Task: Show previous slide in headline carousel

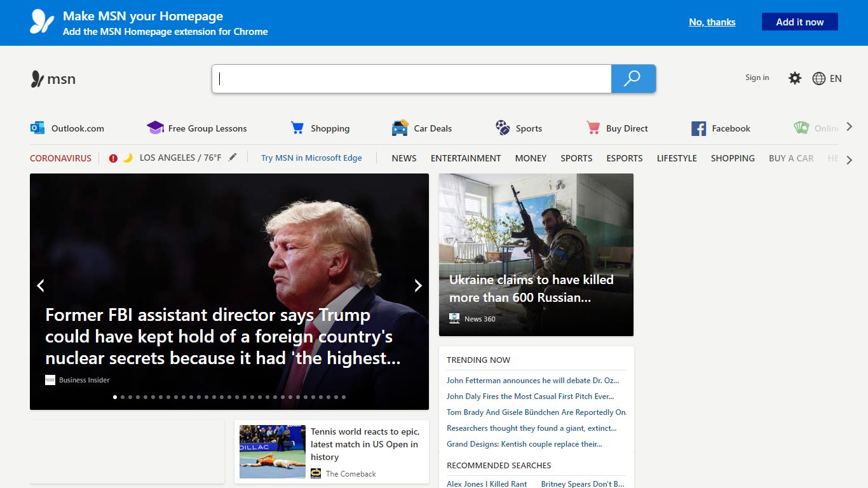Action: [41, 286]
